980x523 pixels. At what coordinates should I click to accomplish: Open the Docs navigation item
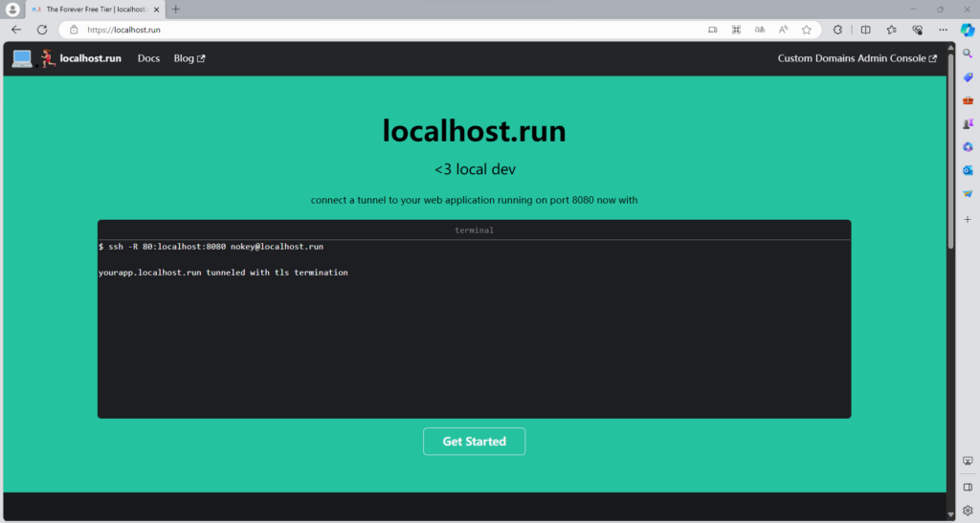click(x=148, y=58)
